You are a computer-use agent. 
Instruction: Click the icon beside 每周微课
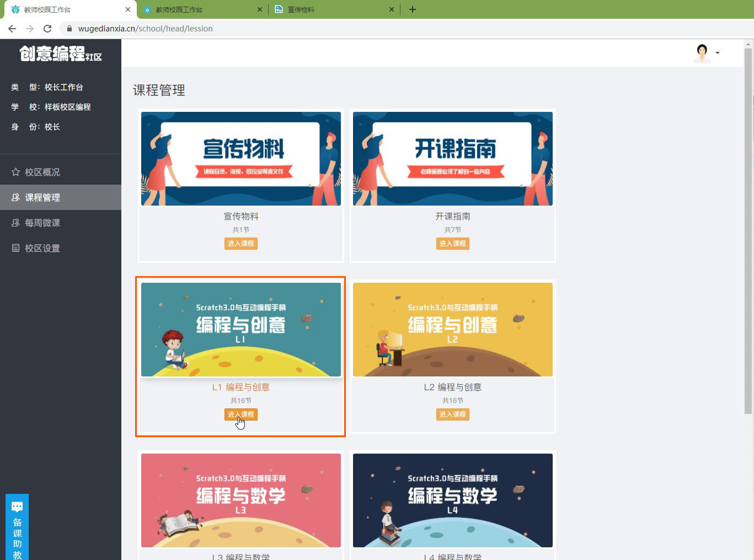tap(15, 223)
